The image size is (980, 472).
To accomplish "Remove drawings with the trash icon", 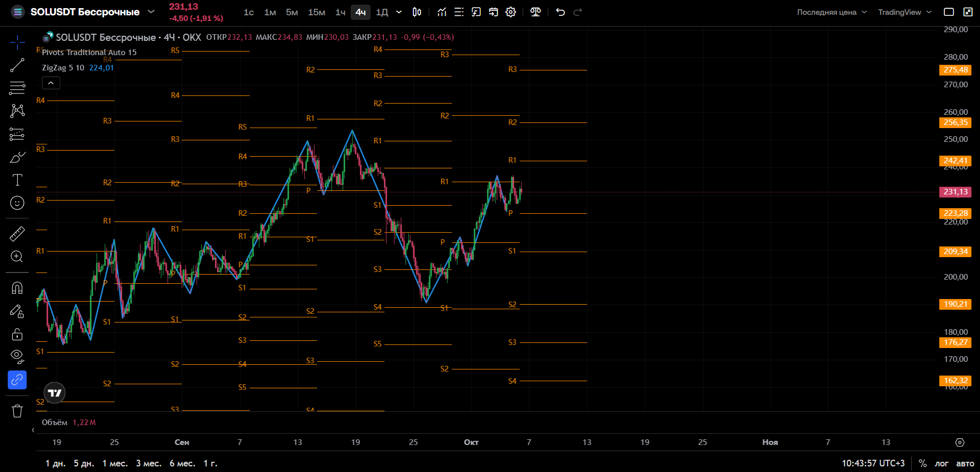I will tap(17, 411).
